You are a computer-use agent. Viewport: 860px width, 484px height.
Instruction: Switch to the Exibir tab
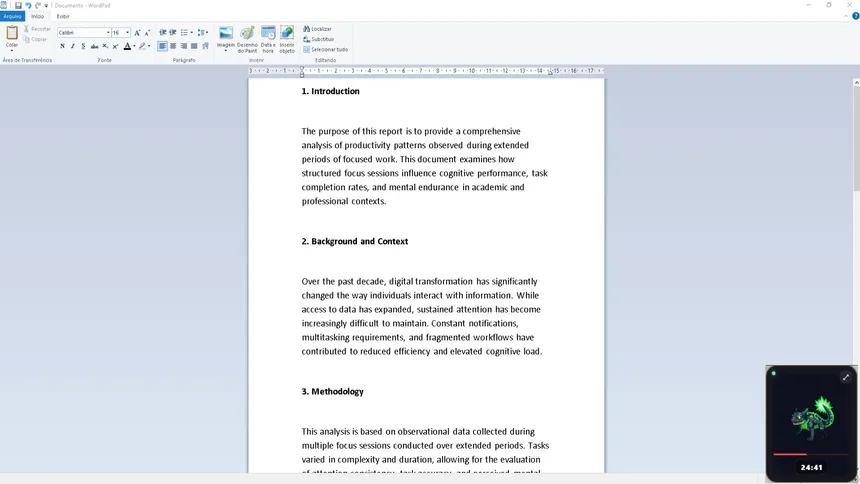point(63,16)
